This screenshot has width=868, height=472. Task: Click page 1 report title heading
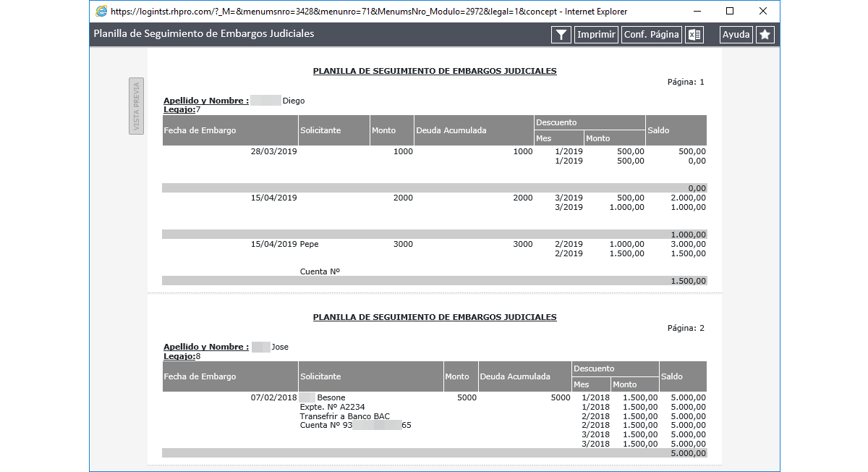coord(435,71)
